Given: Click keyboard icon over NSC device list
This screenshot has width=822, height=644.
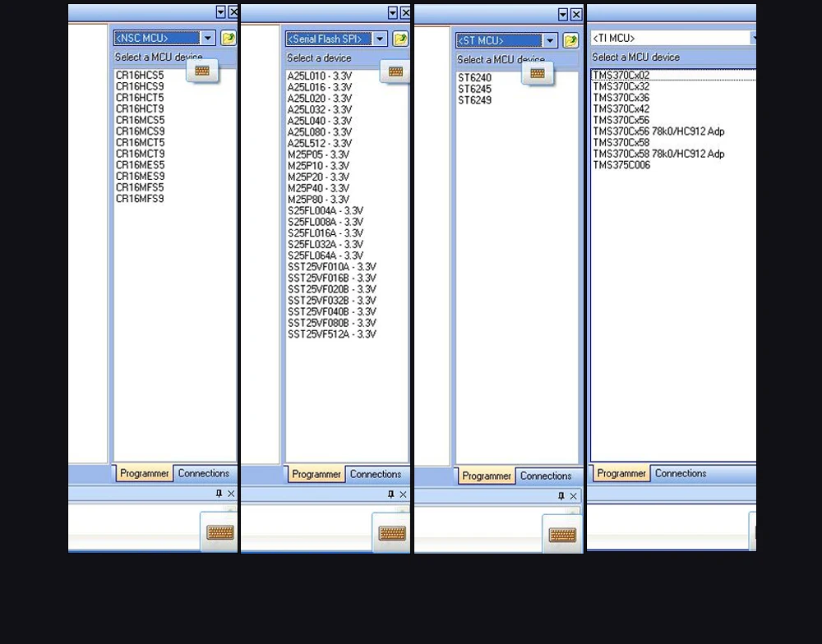Looking at the screenshot, I should (202, 70).
